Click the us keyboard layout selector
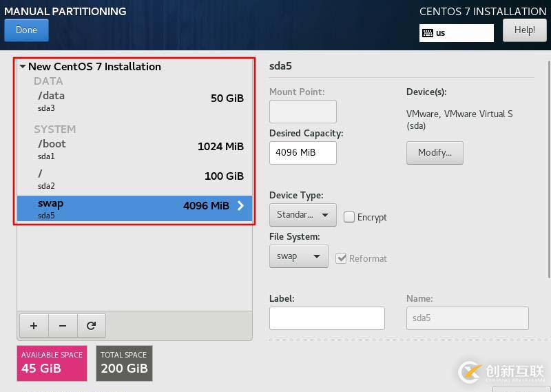551x392 pixels. tap(457, 33)
